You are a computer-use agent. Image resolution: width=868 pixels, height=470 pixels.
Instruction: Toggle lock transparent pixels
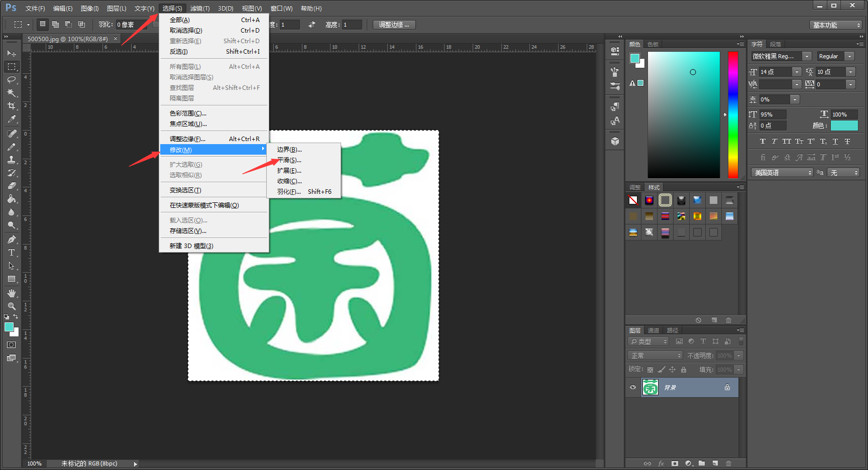click(650, 370)
